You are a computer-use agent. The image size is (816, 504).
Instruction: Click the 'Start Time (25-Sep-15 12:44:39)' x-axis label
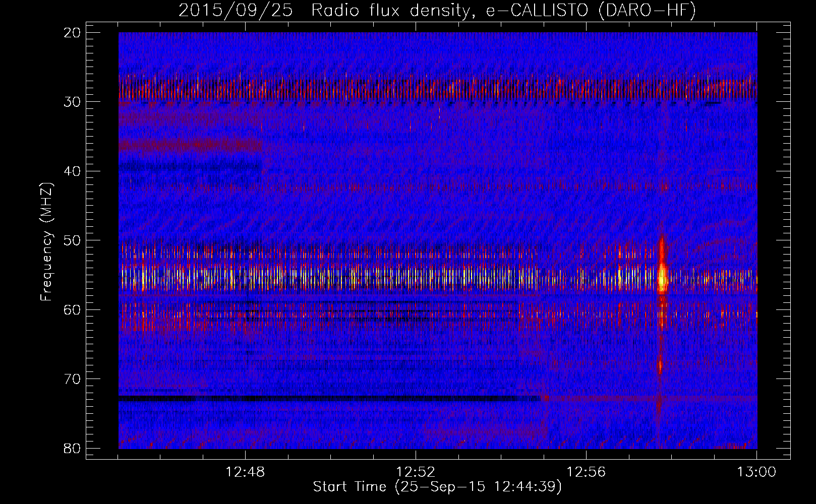437,487
